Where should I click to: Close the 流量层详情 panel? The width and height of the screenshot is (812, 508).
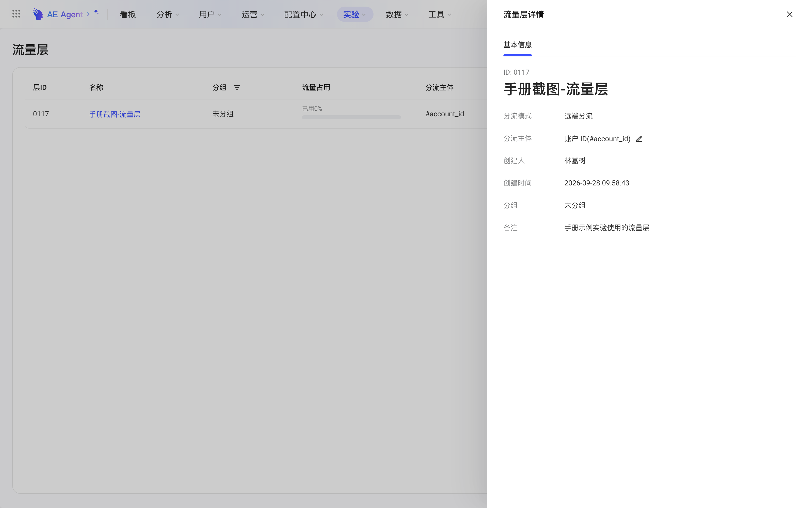point(789,14)
